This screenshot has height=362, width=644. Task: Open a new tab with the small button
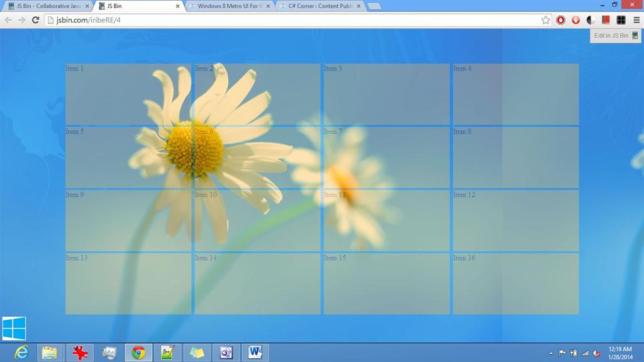pyautogui.click(x=374, y=6)
